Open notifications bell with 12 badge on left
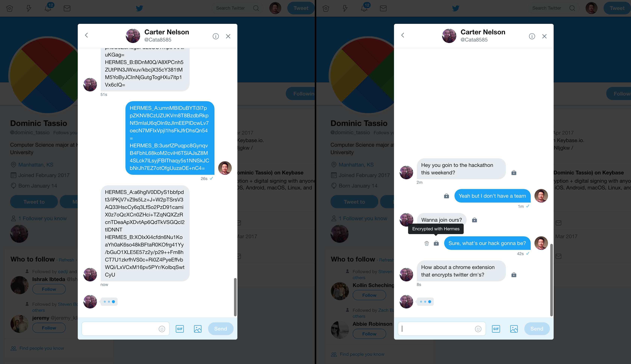Viewport: 631px width, 364px height. point(48,8)
